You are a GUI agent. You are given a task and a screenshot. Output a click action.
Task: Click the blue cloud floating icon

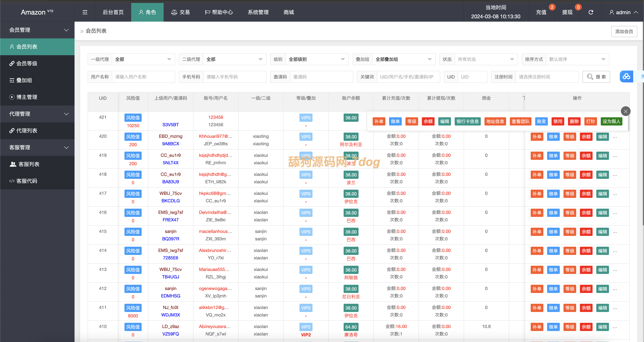click(x=626, y=77)
